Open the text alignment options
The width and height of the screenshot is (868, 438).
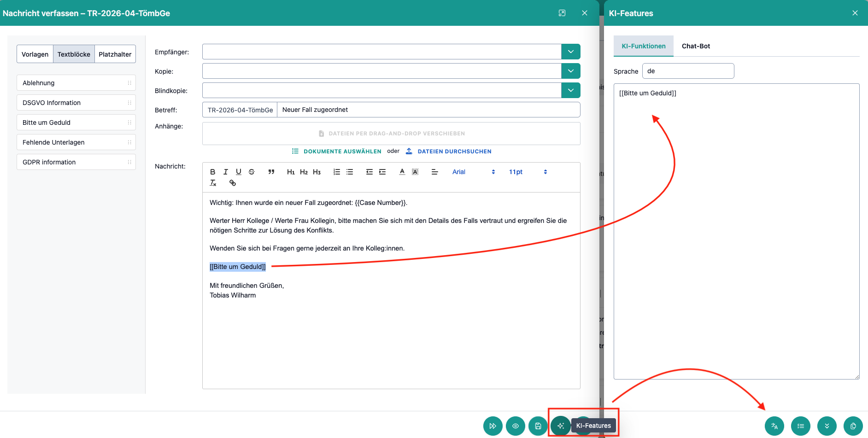pyautogui.click(x=434, y=172)
